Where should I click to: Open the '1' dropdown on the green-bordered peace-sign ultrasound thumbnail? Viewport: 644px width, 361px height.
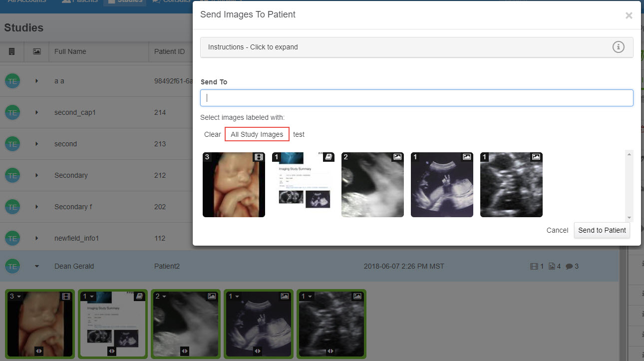click(233, 296)
